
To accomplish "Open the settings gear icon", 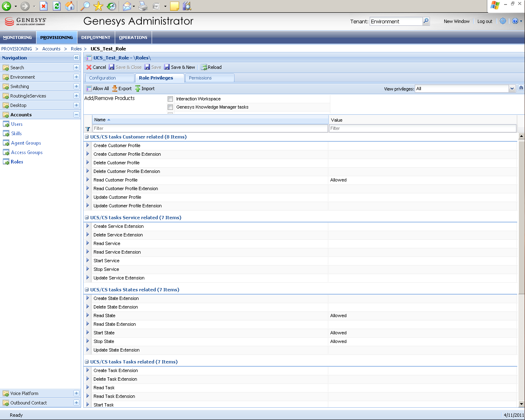I will [x=503, y=21].
